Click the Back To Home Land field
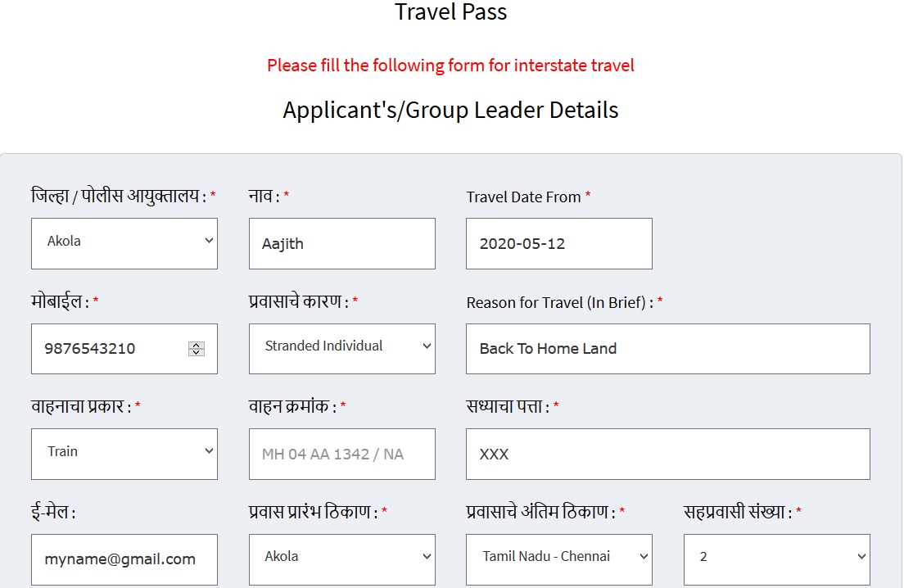The height and width of the screenshot is (588, 904). (x=667, y=349)
